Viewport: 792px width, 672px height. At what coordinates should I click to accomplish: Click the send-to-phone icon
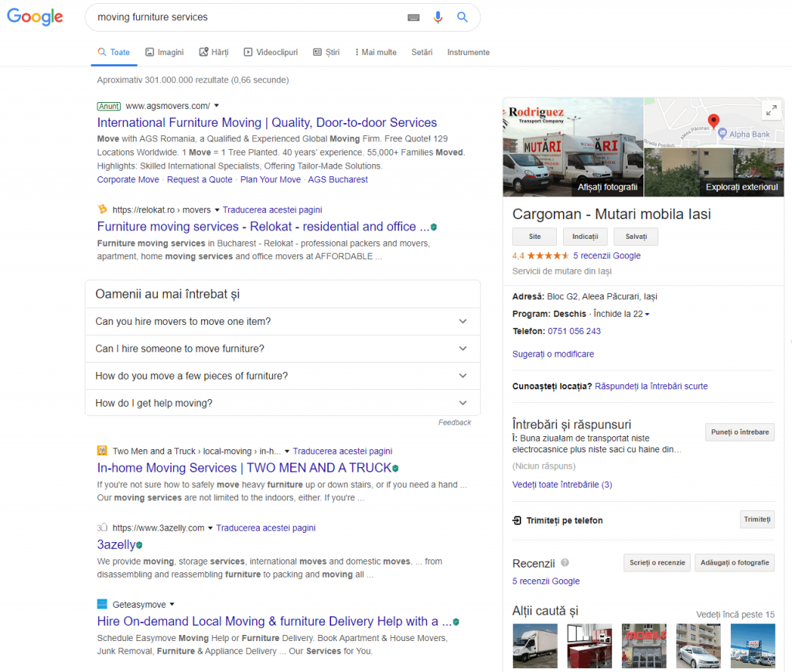[x=517, y=520]
